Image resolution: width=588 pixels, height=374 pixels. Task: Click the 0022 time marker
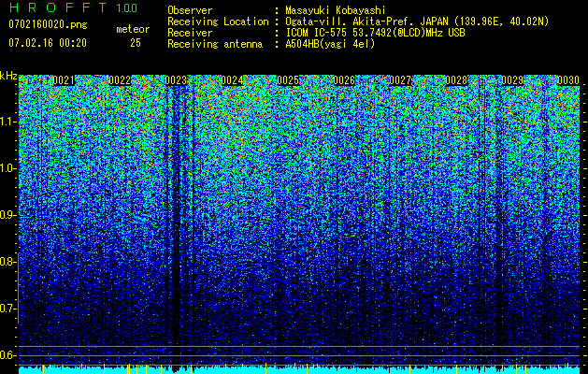click(x=120, y=80)
